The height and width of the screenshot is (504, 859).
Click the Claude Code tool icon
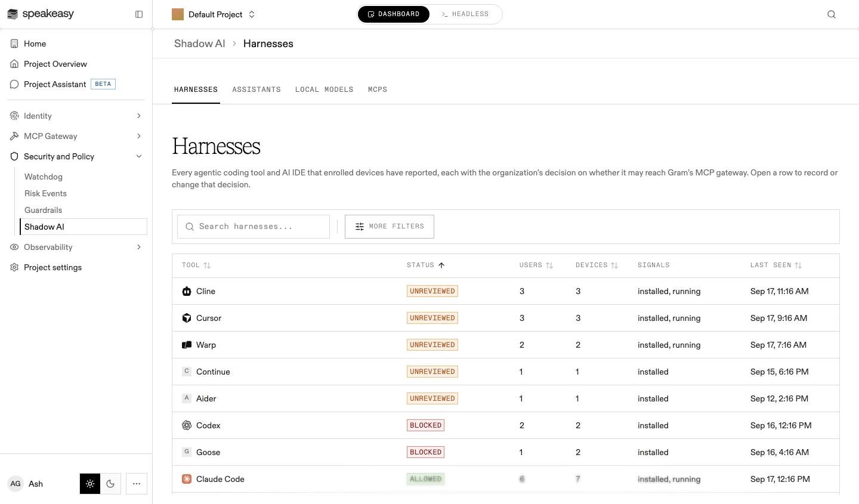(x=187, y=479)
